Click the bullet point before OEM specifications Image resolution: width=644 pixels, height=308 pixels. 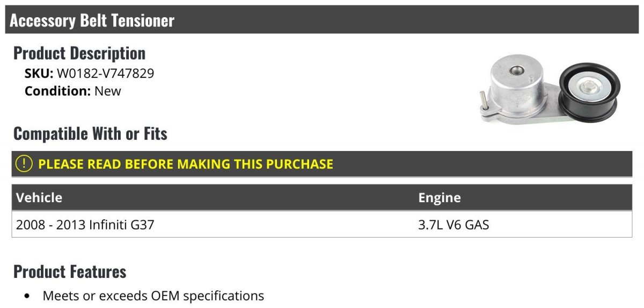click(27, 296)
